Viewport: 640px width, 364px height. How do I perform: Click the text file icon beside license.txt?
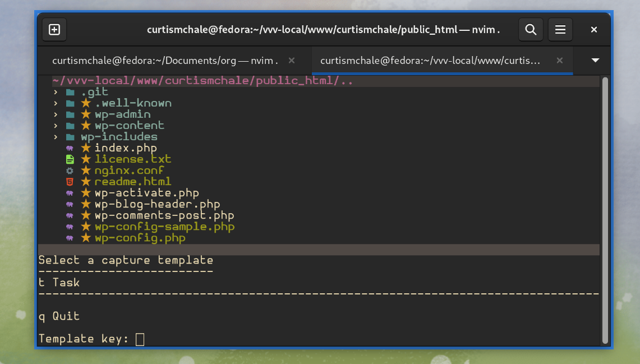(70, 159)
